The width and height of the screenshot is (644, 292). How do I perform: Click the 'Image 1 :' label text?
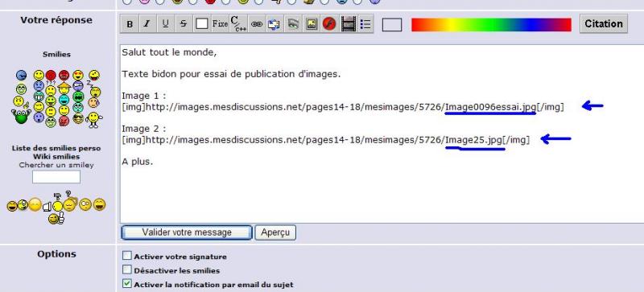coord(144,96)
